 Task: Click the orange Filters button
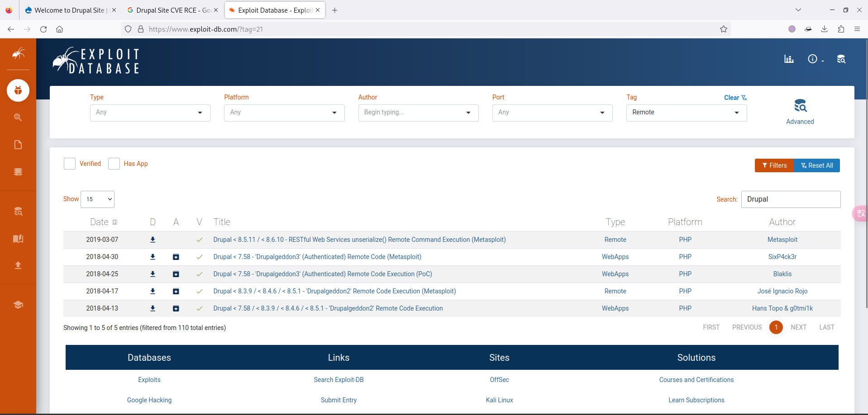(x=774, y=165)
